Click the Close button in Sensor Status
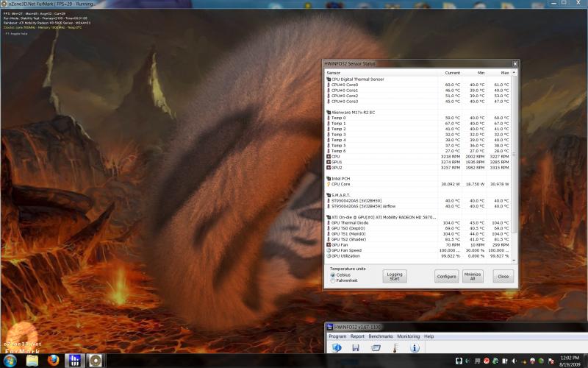Image resolution: width=588 pixels, height=368 pixels. pyautogui.click(x=503, y=277)
